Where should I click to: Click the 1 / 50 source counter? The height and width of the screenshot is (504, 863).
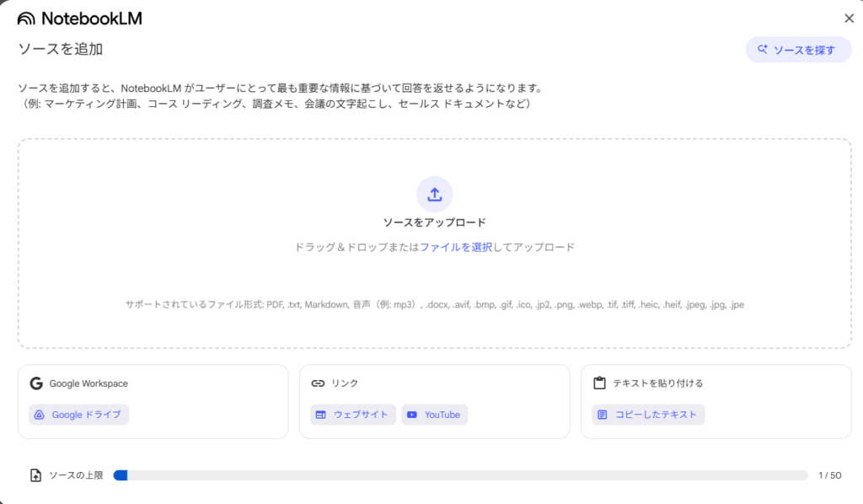coord(829,475)
